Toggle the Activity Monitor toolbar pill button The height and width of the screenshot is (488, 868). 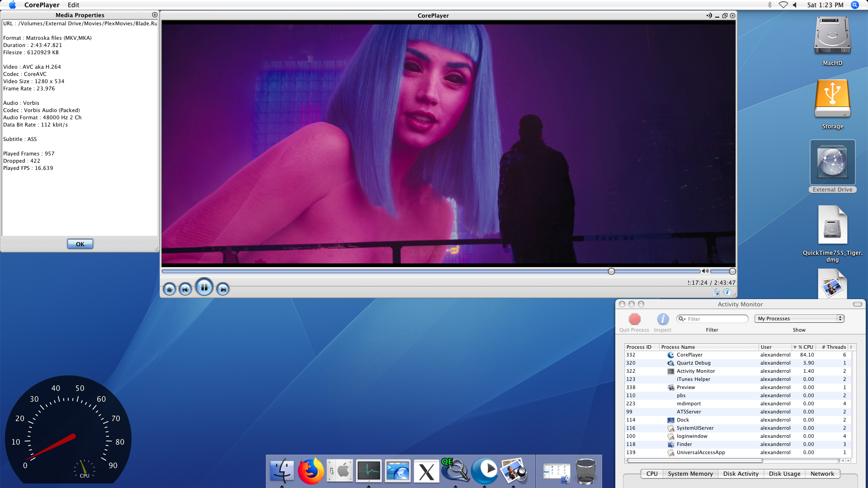[857, 304]
